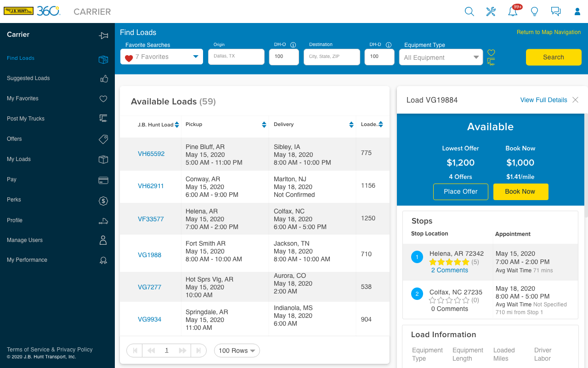588x368 pixels.
Task: Open load VG9934 link
Action: click(x=150, y=320)
